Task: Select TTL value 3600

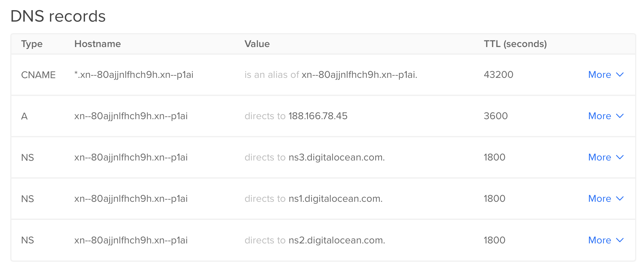Action: pyautogui.click(x=495, y=116)
